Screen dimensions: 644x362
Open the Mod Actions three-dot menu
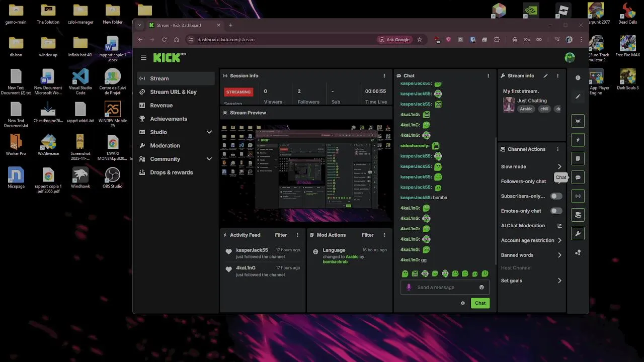(384, 235)
